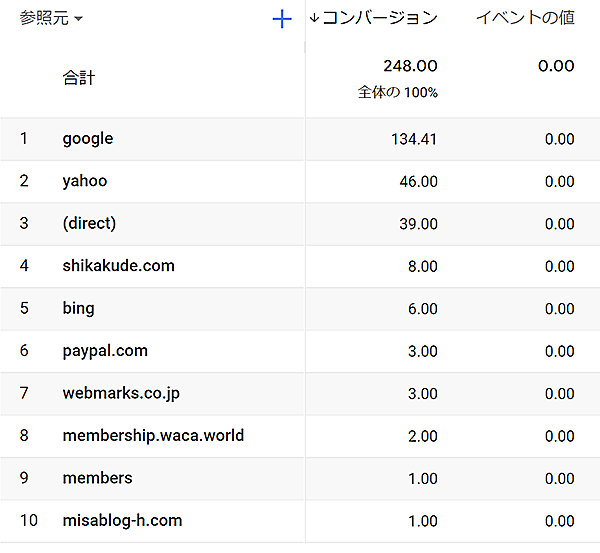
Task: Click the misablog-h.com referrer entry
Action: pyautogui.click(x=122, y=521)
